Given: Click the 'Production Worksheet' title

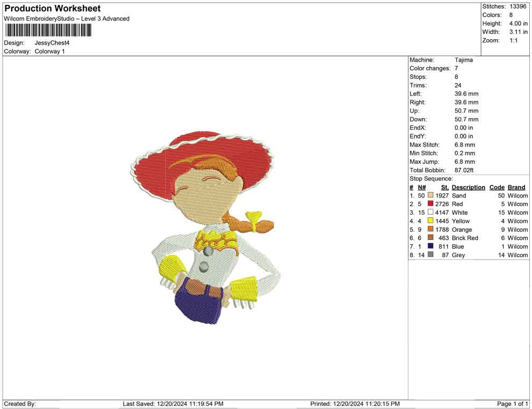Looking at the screenshot, I should click(53, 9).
